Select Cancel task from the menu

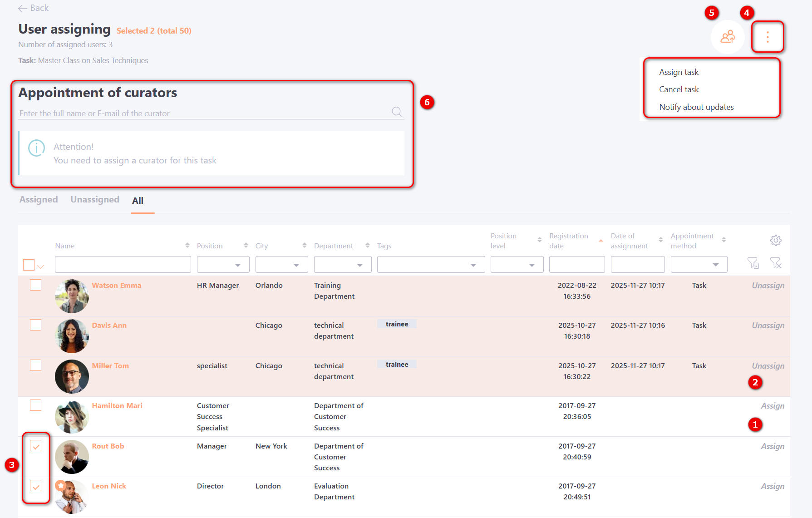[679, 89]
